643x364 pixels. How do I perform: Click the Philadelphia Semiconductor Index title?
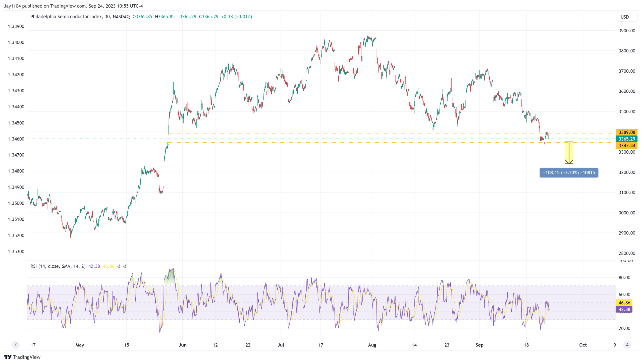click(66, 17)
